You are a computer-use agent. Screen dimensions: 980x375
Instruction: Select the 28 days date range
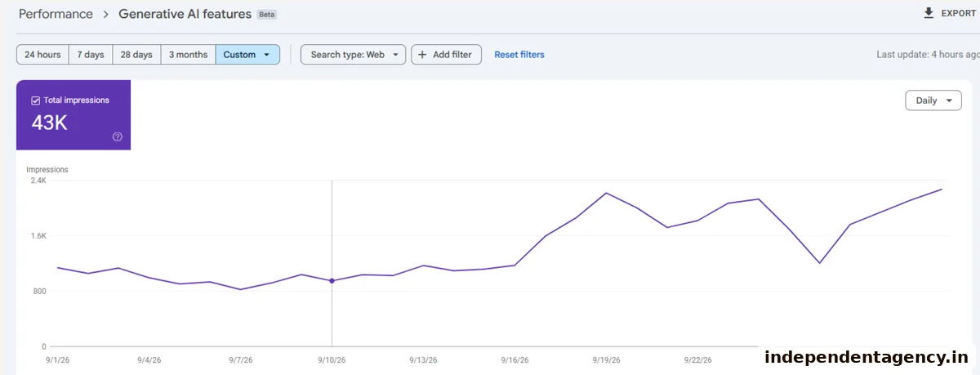(136, 55)
